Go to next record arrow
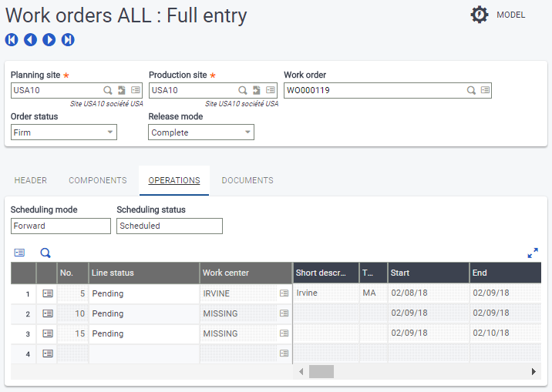The width and height of the screenshot is (552, 392). [49, 39]
